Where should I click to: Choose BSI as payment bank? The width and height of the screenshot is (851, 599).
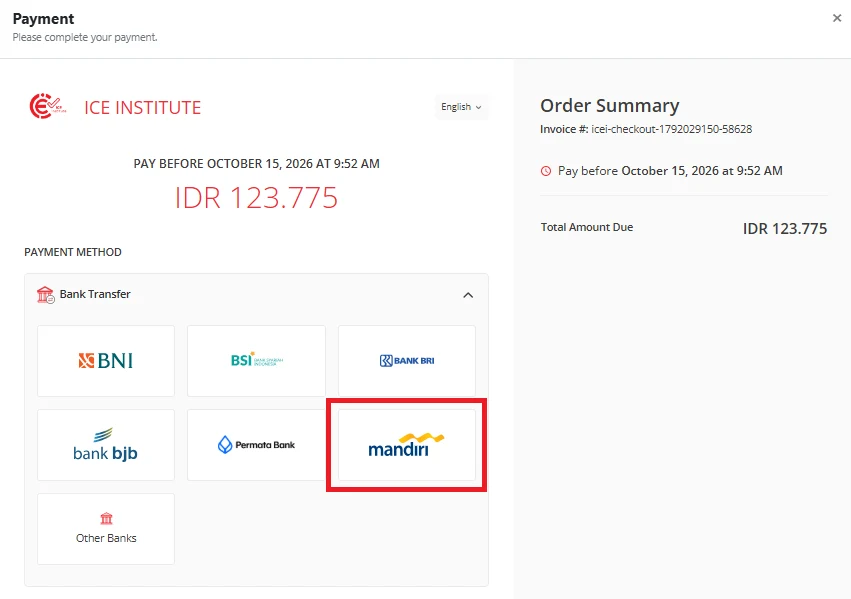256,361
